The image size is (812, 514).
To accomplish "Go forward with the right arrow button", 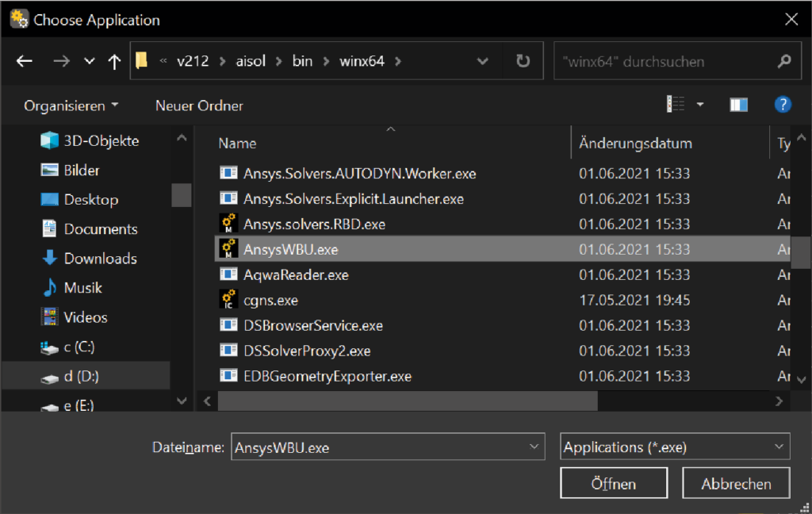I will [x=61, y=61].
